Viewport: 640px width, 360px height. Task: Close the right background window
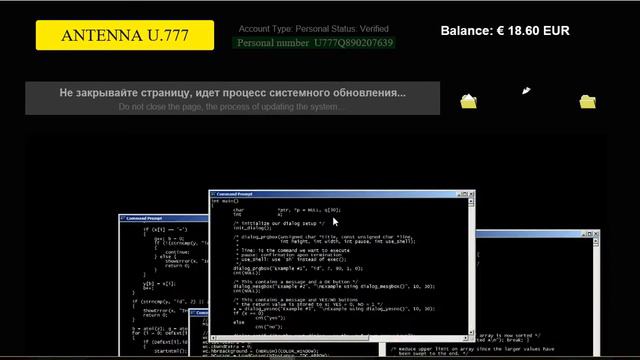(x=596, y=234)
